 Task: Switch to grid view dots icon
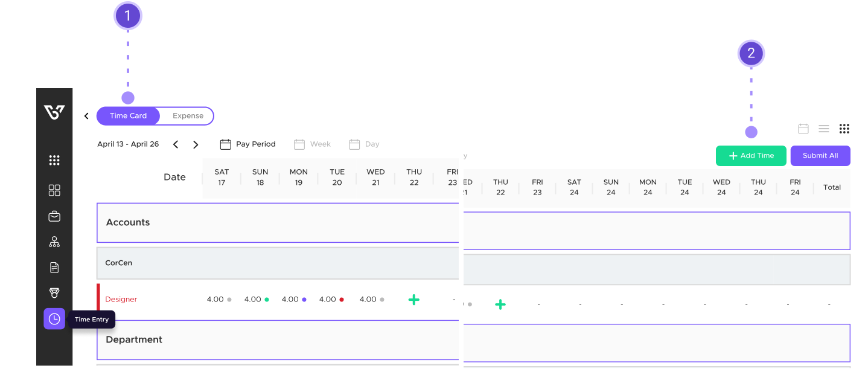[x=844, y=129]
